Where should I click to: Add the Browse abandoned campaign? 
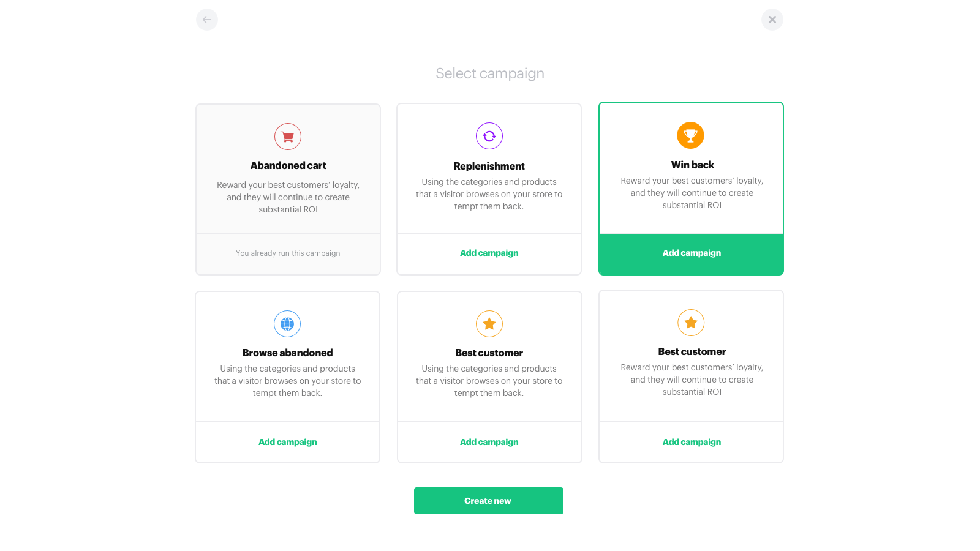(287, 442)
